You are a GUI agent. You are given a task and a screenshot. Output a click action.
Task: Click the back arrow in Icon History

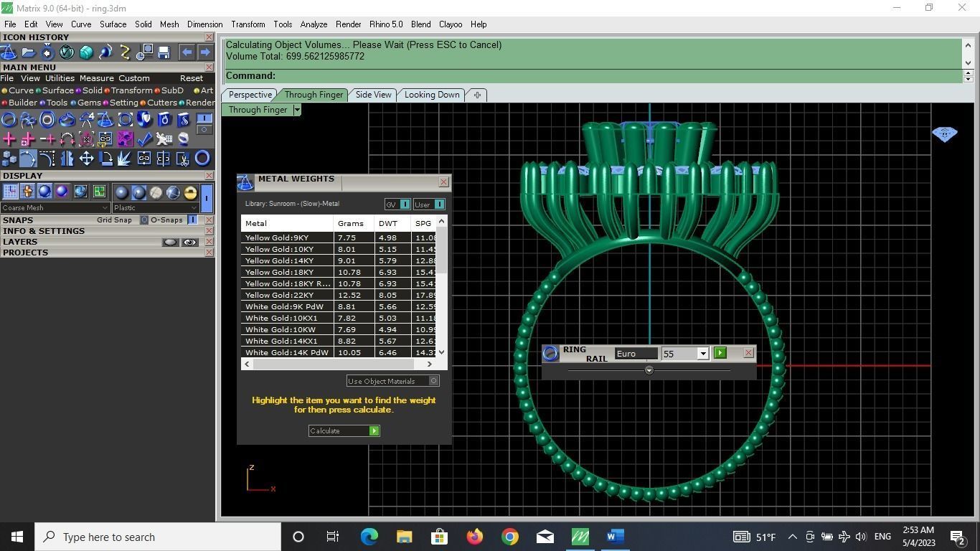[x=187, y=52]
